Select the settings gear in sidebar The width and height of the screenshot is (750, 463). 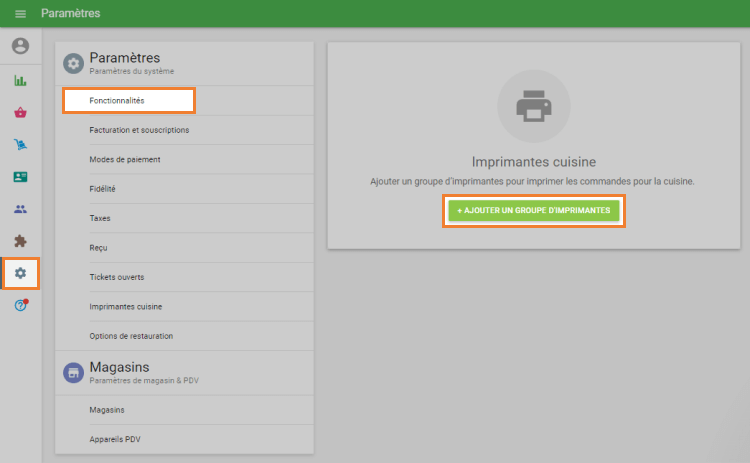click(20, 273)
